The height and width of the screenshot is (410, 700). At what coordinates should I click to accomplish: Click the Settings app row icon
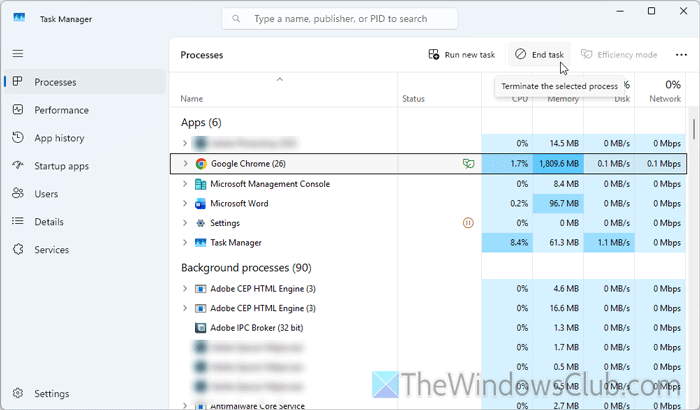pos(200,223)
